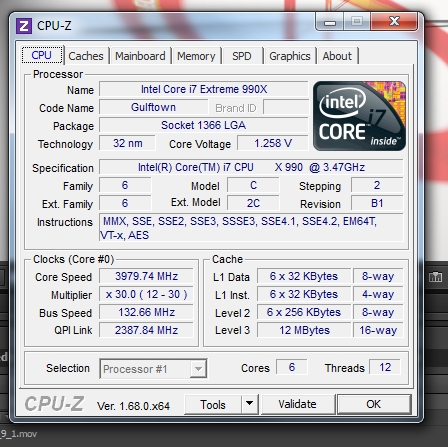Click the Core Voltage label
The width and height of the screenshot is (448, 447).
[x=200, y=144]
